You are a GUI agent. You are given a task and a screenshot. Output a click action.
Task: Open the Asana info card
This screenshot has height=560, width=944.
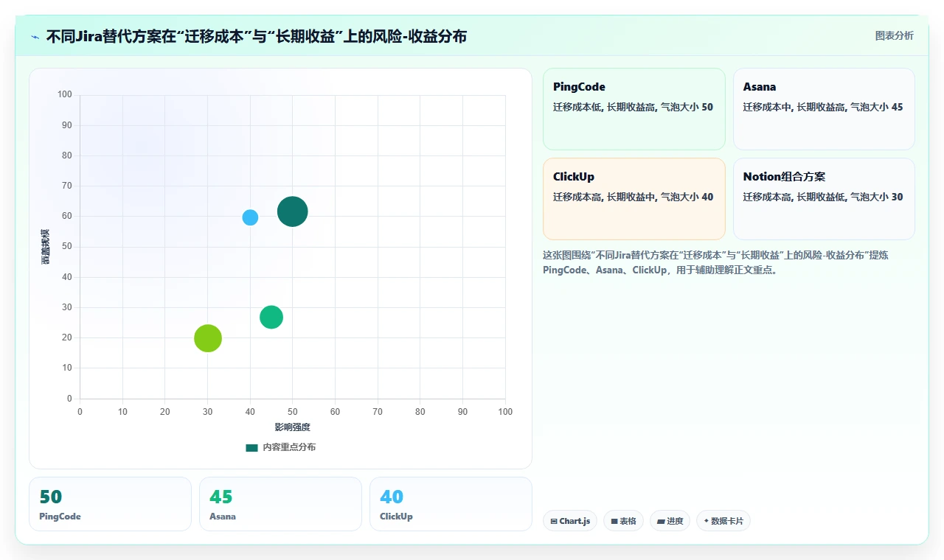(x=824, y=109)
